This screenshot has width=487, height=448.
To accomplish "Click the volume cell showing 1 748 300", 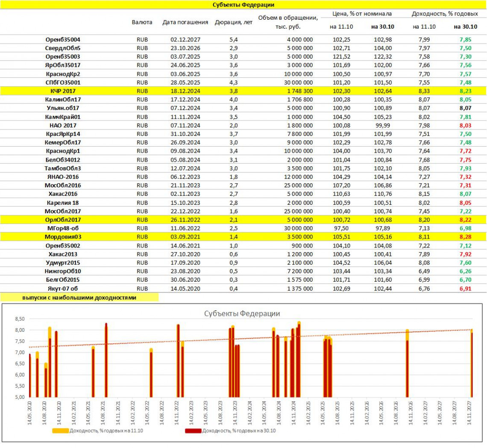I will (x=298, y=91).
